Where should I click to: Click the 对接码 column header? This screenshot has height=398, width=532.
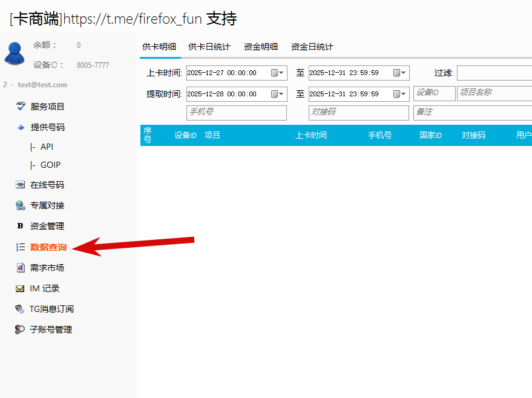473,135
